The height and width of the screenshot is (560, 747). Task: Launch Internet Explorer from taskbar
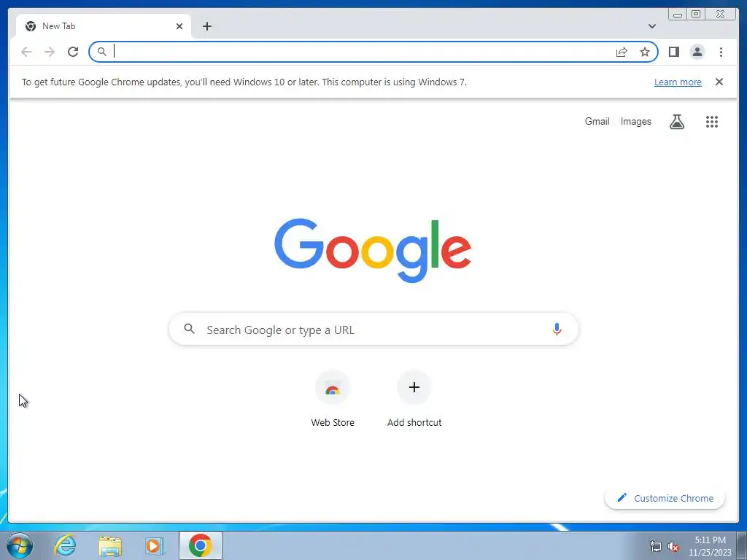(x=65, y=545)
